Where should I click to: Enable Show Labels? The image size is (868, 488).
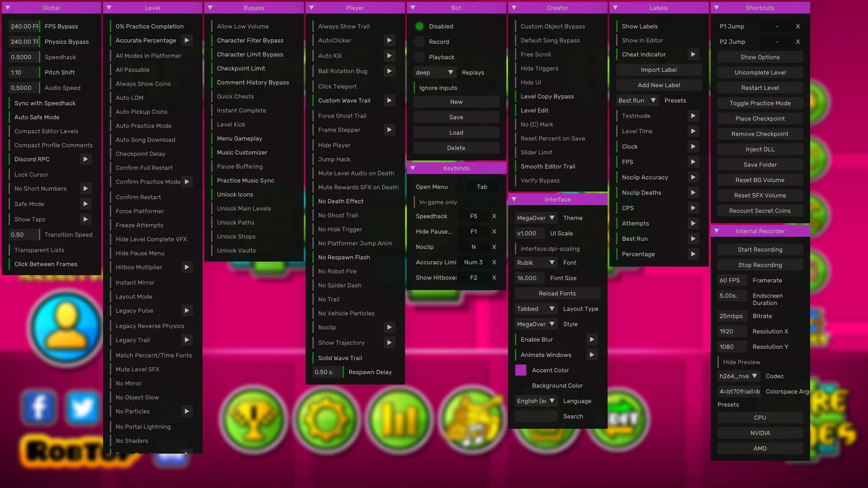pos(640,26)
